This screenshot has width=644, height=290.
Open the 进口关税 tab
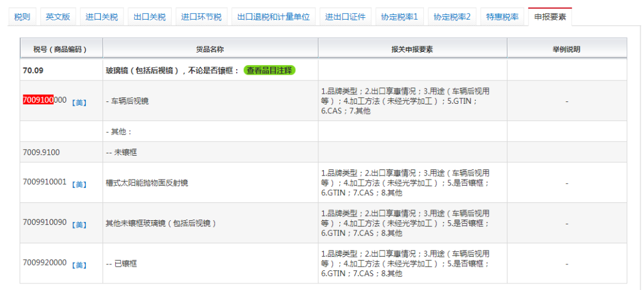coord(102,17)
